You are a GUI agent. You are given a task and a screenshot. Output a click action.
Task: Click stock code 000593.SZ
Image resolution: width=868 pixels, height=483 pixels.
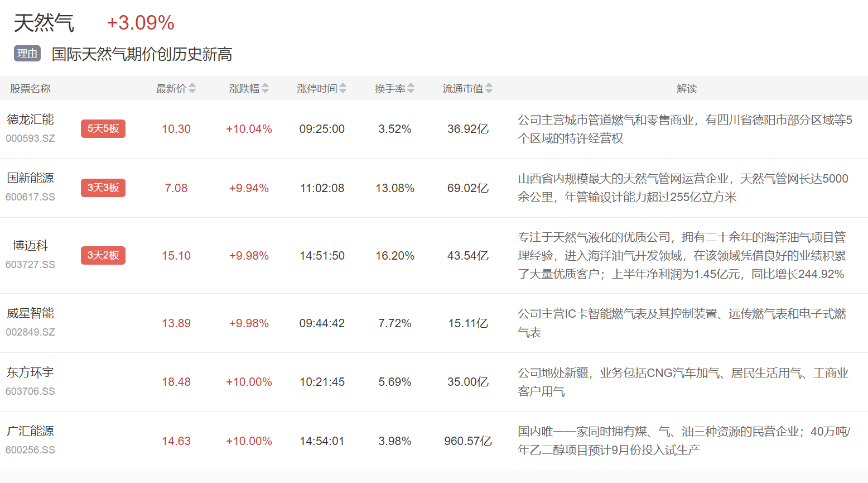[x=31, y=138]
